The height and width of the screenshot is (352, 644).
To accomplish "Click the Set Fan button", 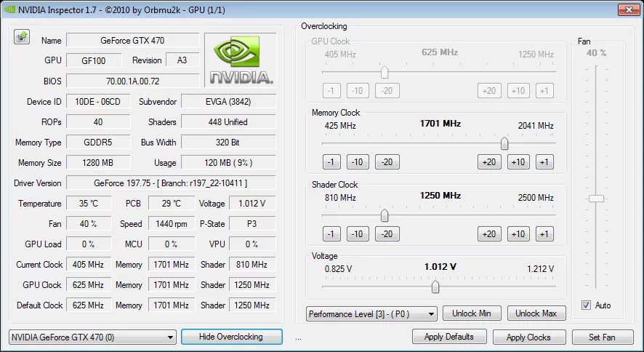I will coord(602,337).
